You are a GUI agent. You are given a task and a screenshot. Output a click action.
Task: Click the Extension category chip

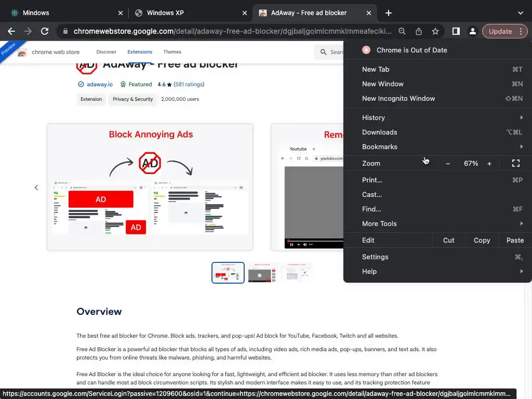tap(91, 99)
